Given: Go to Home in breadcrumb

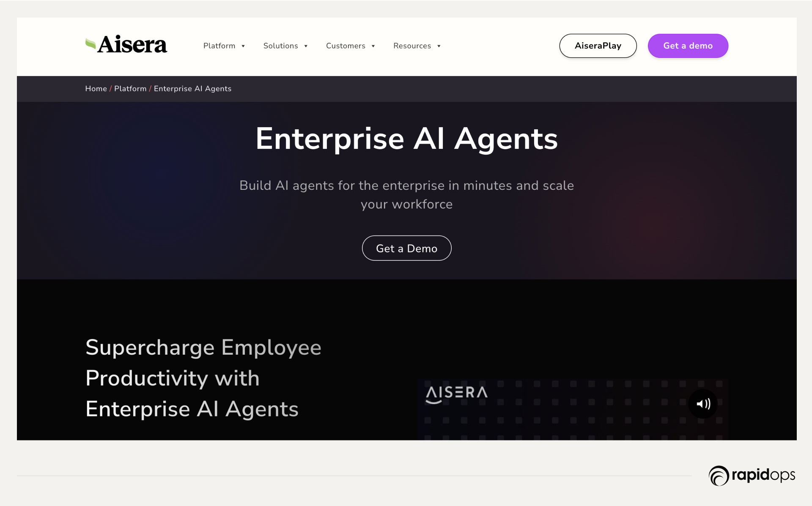Looking at the screenshot, I should [x=96, y=89].
